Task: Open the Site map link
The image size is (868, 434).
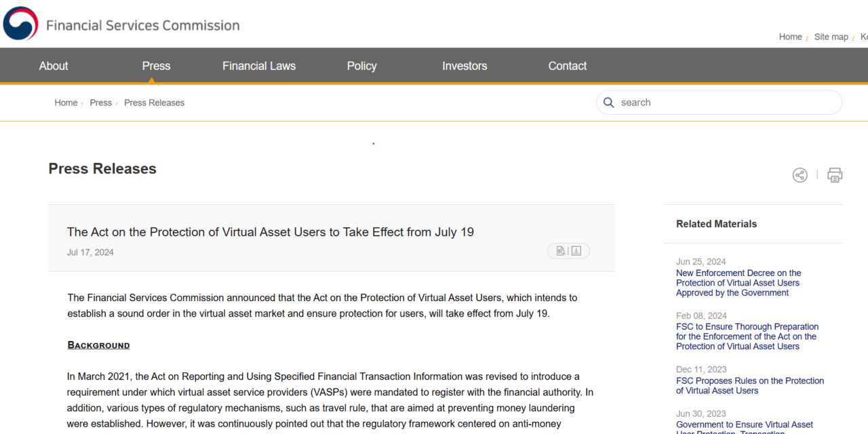Action: (831, 37)
